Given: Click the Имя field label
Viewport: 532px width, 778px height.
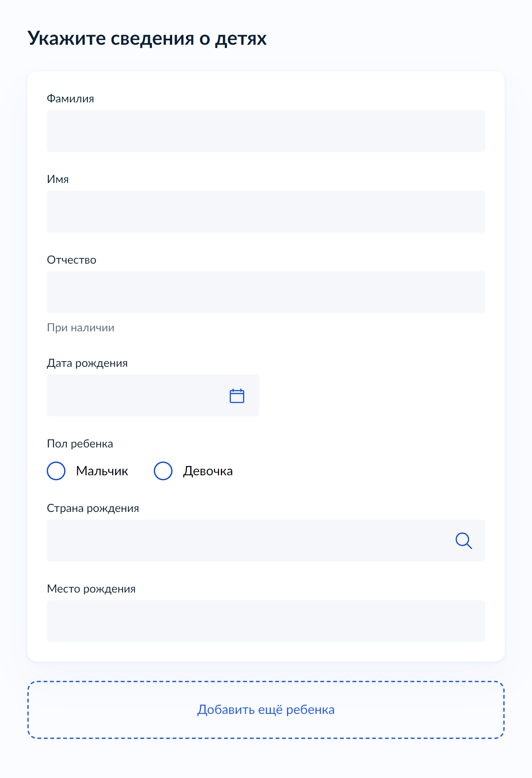Looking at the screenshot, I should (x=58, y=179).
